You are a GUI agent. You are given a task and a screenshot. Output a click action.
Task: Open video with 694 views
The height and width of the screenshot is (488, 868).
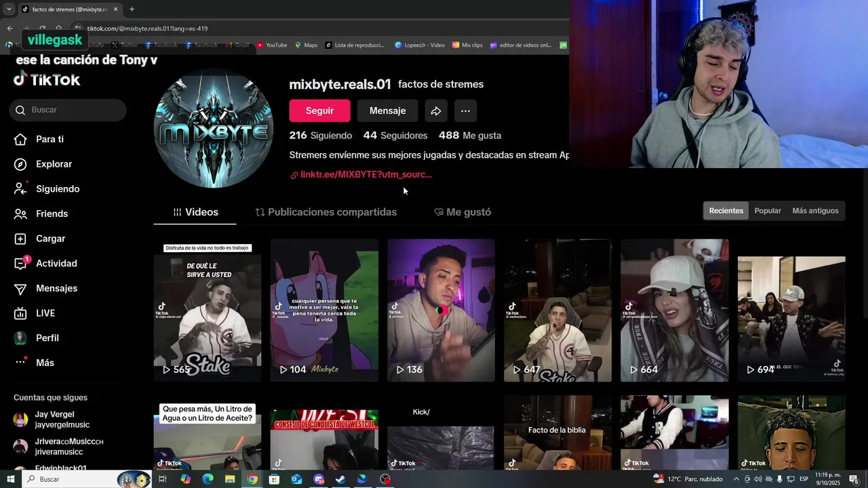click(x=791, y=310)
